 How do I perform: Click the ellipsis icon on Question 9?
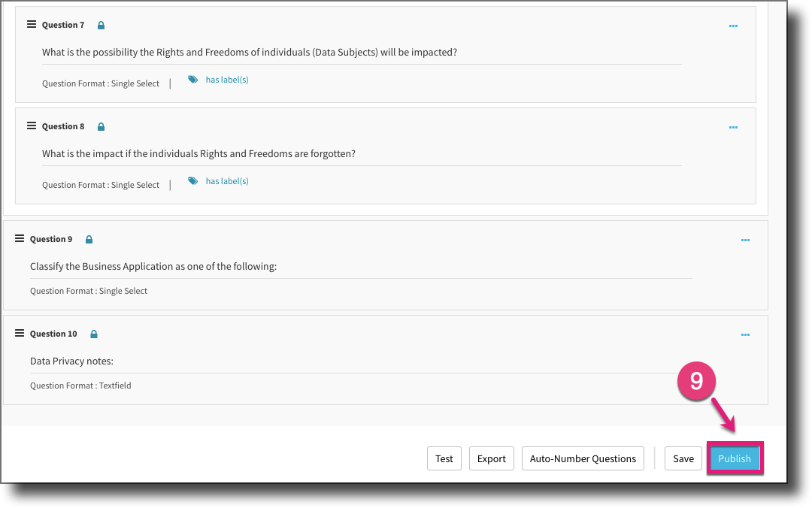click(x=746, y=240)
